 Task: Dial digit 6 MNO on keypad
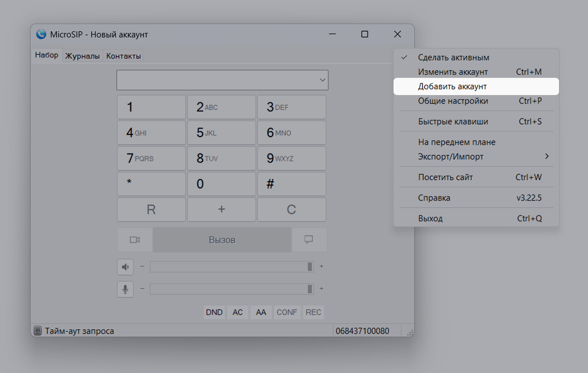(x=292, y=133)
